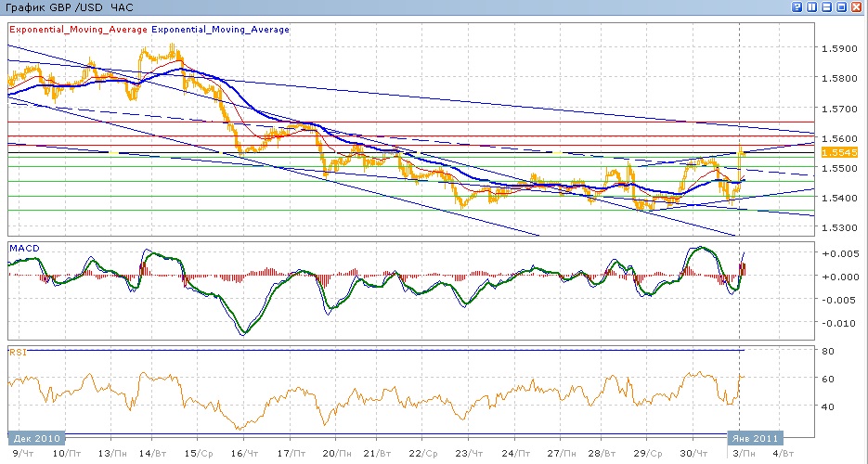Click the horizontal tile layout icon
This screenshot has height=464, width=868.
pyautogui.click(x=827, y=7)
